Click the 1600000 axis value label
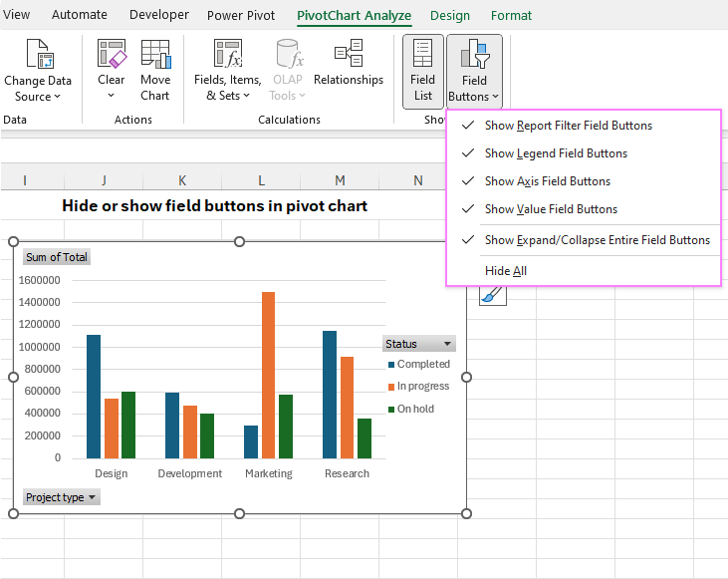 40,280
